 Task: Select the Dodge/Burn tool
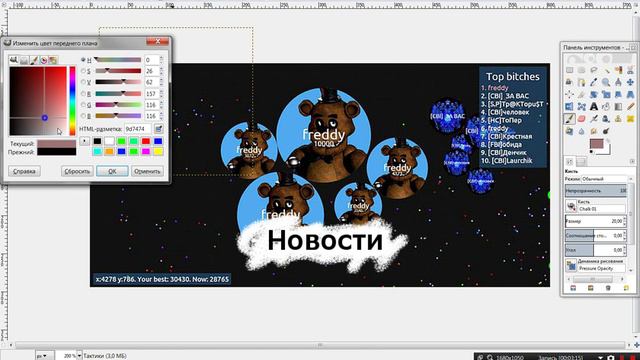click(606, 131)
